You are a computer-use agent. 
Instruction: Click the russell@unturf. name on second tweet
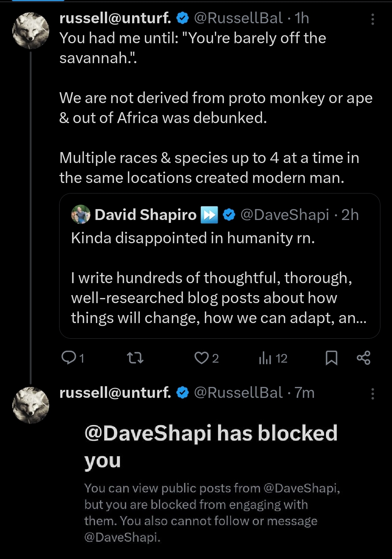115,392
